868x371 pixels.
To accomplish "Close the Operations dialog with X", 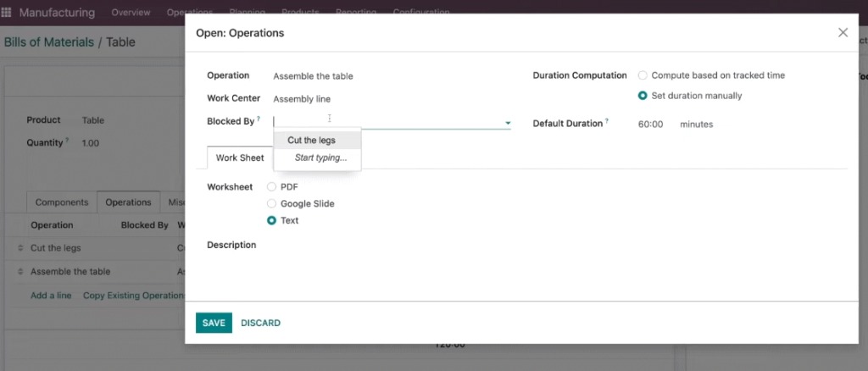I will (843, 33).
